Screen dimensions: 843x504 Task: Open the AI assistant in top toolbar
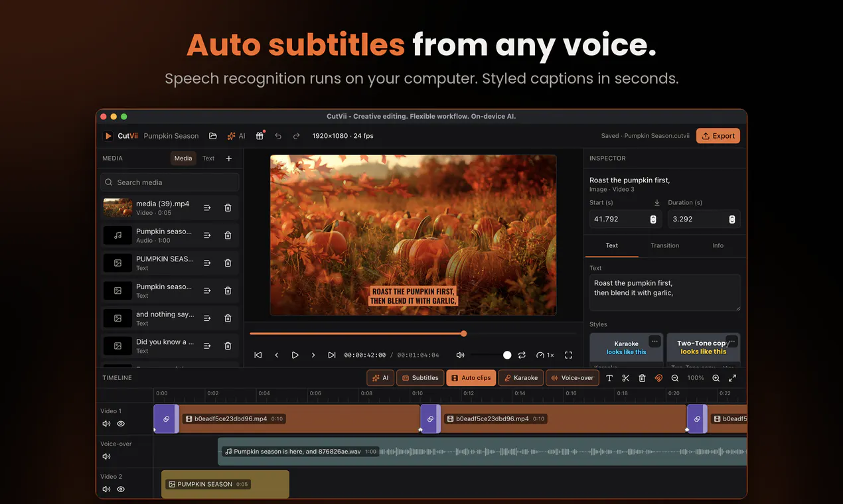point(236,136)
